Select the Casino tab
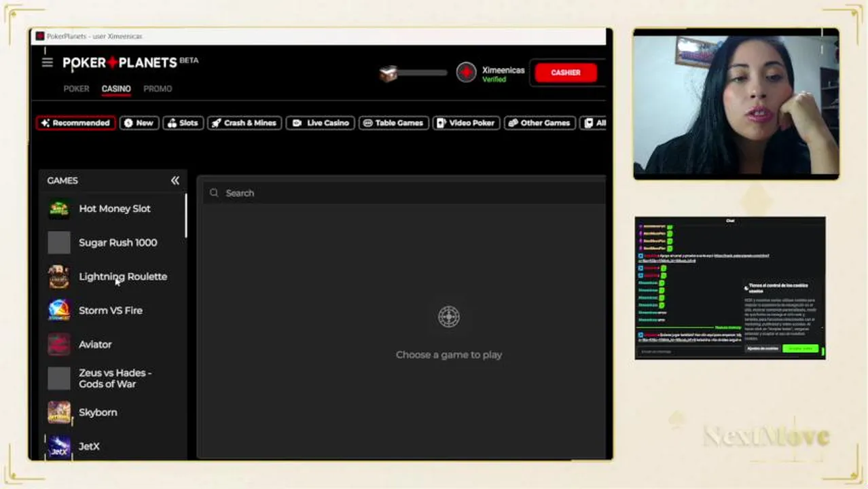The height and width of the screenshot is (489, 868). [x=116, y=89]
